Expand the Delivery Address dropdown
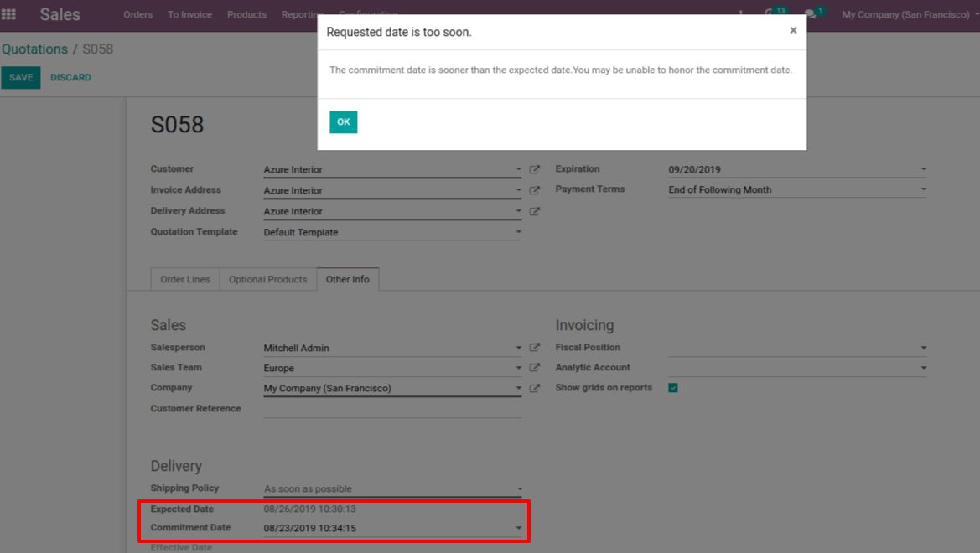980x553 pixels. tap(518, 211)
